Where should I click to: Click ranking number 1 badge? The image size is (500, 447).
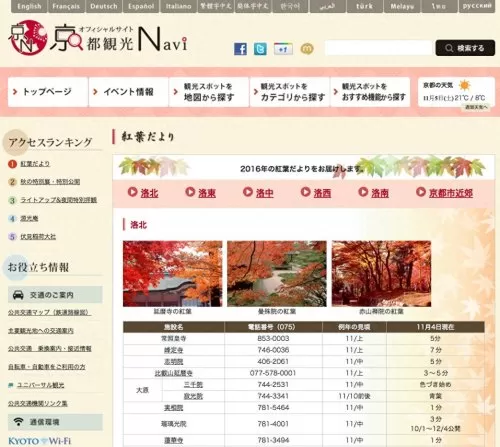point(12,164)
